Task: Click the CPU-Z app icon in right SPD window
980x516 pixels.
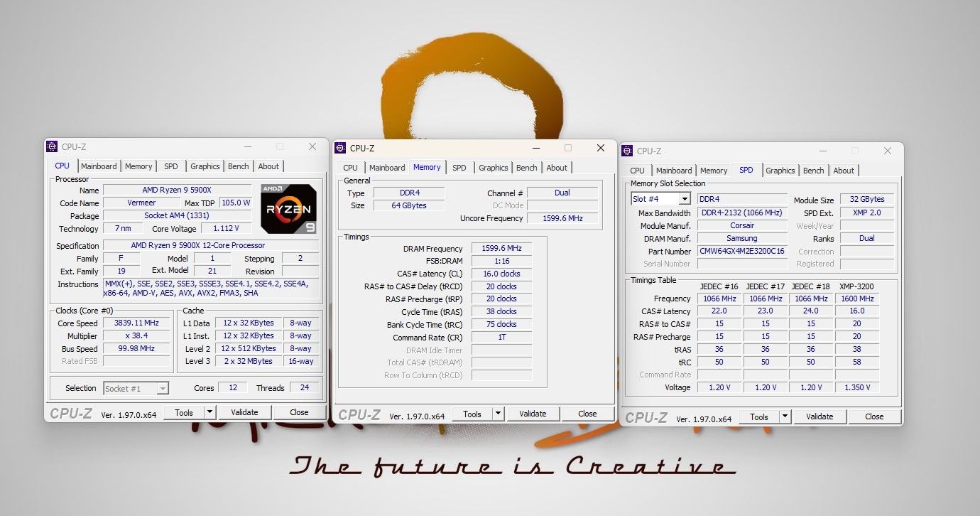Action: pos(627,151)
